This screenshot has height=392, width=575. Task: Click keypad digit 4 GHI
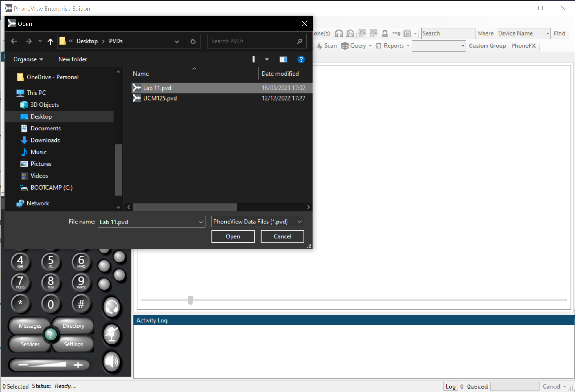pos(20,262)
